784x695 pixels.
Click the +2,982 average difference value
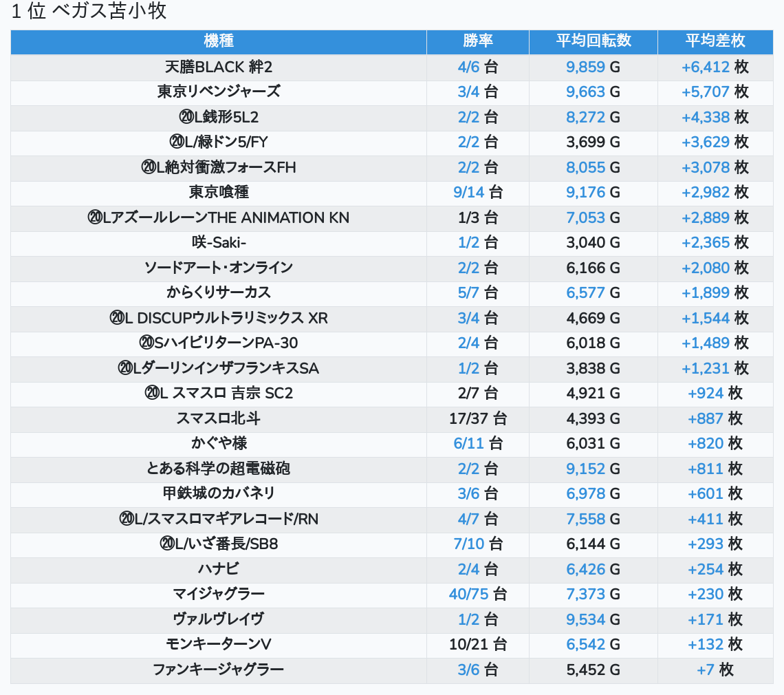706,193
